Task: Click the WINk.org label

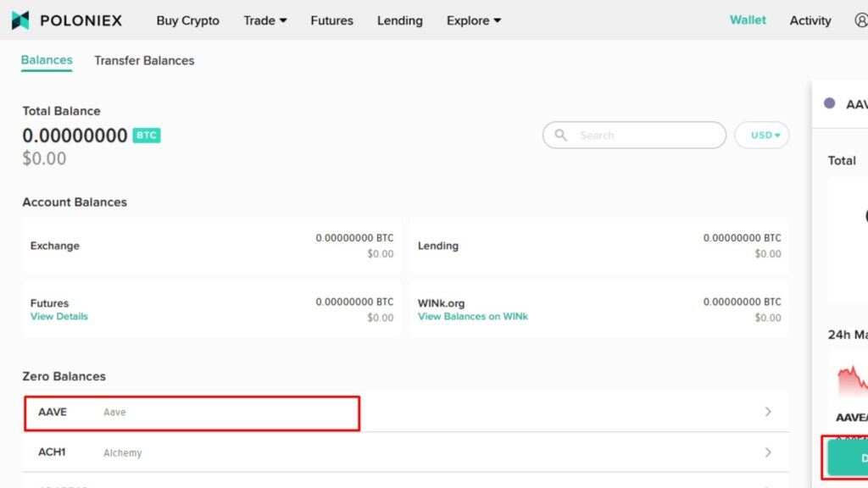Action: coord(441,303)
